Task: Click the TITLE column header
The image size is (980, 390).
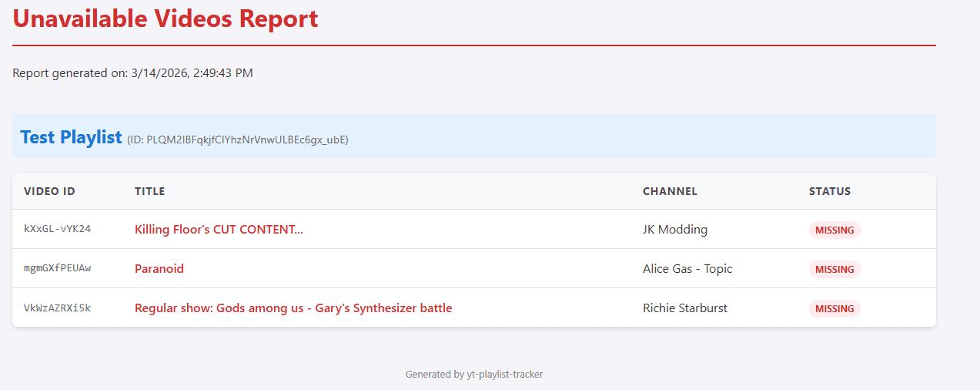Action: (x=150, y=191)
